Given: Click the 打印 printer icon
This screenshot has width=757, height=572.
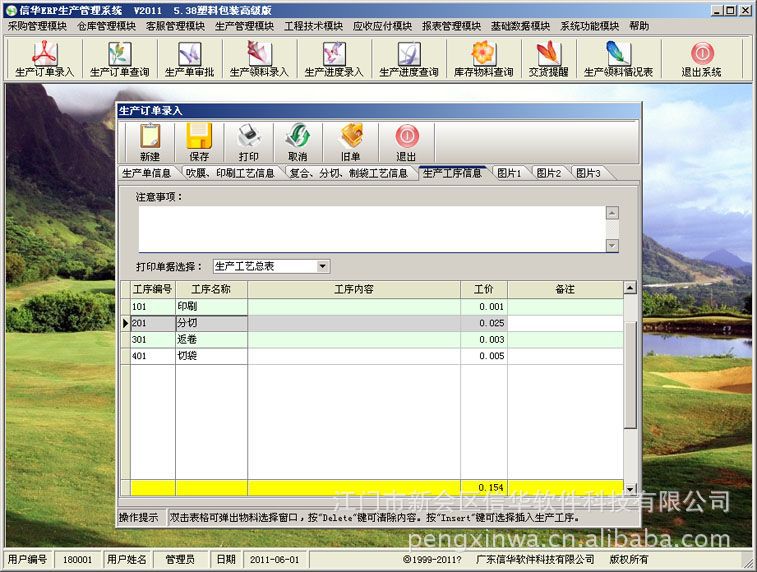Looking at the screenshot, I should coord(249,142).
